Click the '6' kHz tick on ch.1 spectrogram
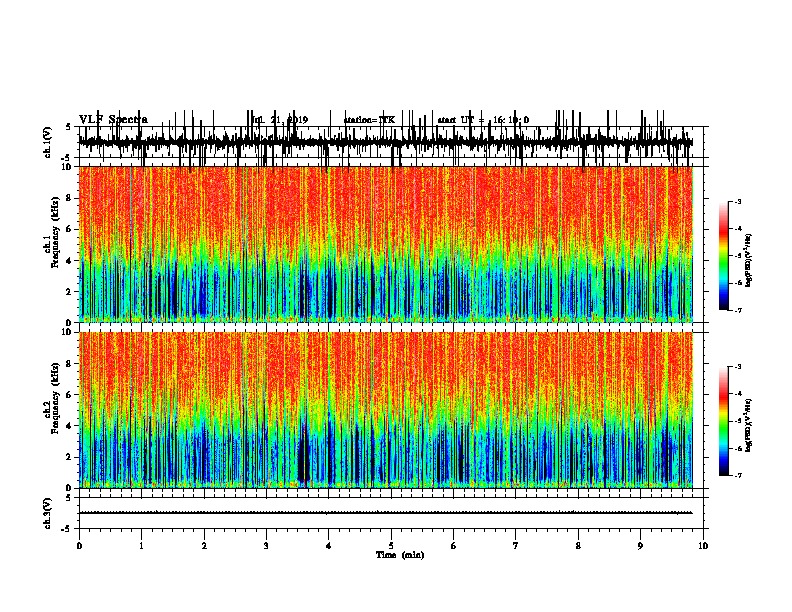The width and height of the screenshot is (792, 612). click(x=69, y=229)
